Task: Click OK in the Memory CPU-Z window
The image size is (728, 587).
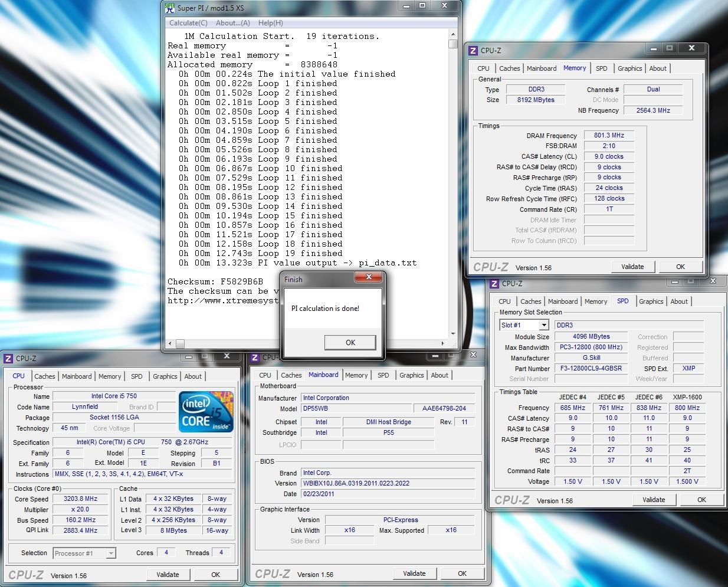Action: tap(680, 267)
